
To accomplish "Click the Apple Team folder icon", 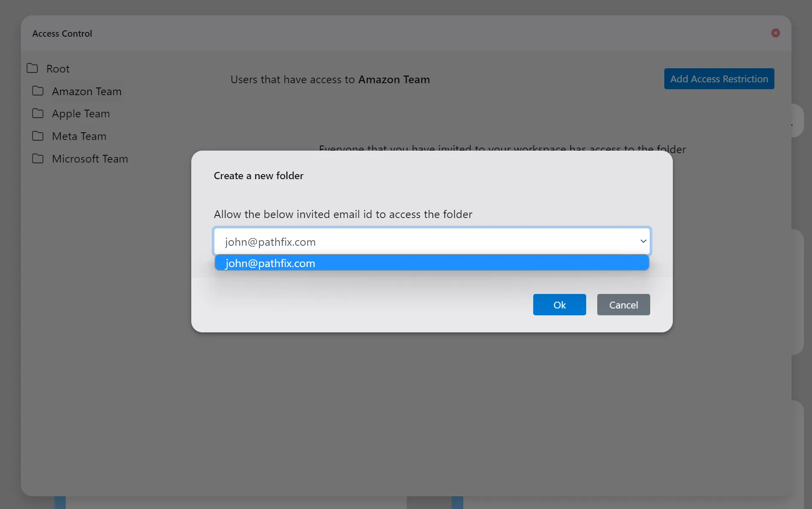I will [38, 113].
